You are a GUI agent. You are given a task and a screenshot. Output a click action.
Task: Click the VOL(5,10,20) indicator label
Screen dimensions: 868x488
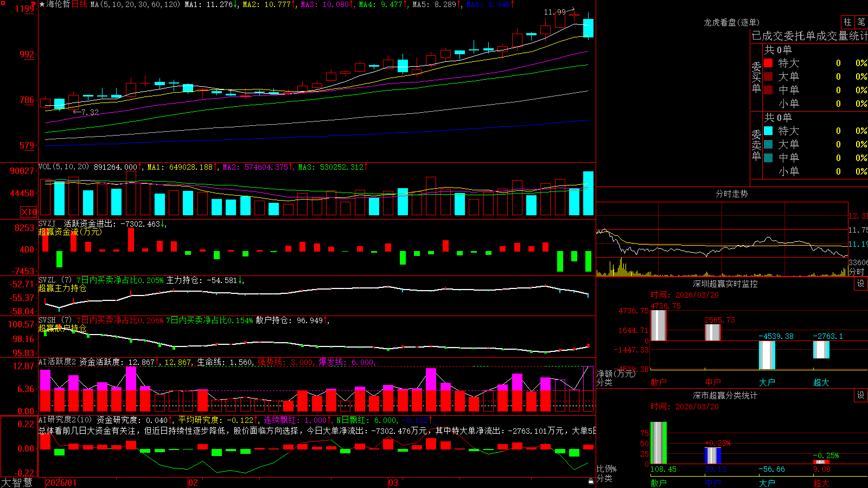64,167
